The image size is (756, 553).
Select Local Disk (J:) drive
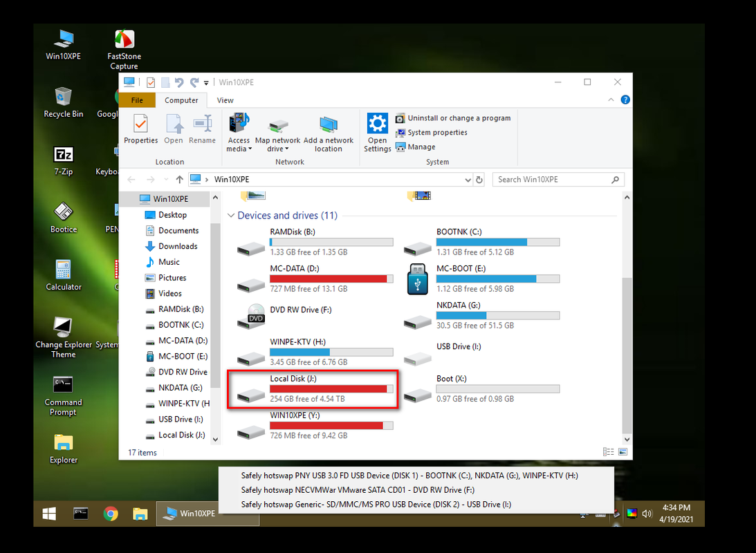[314, 388]
